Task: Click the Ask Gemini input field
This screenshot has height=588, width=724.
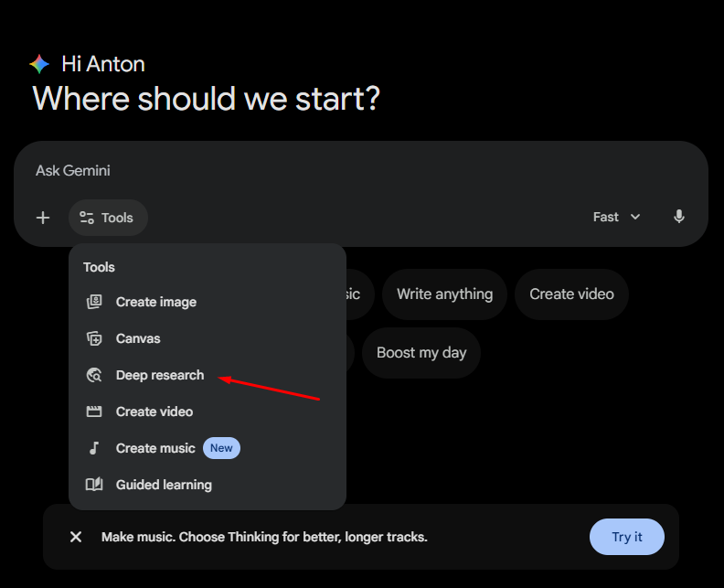Action: coord(360,171)
